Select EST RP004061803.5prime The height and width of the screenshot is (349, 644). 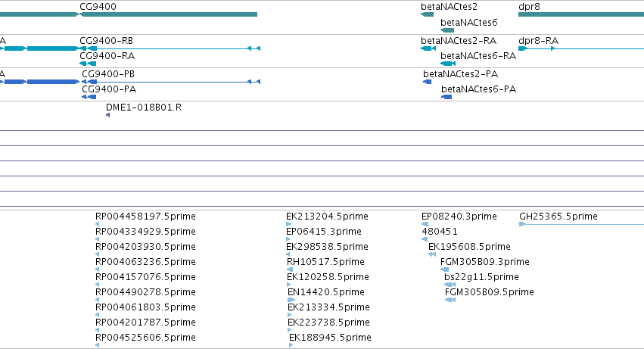(145, 307)
